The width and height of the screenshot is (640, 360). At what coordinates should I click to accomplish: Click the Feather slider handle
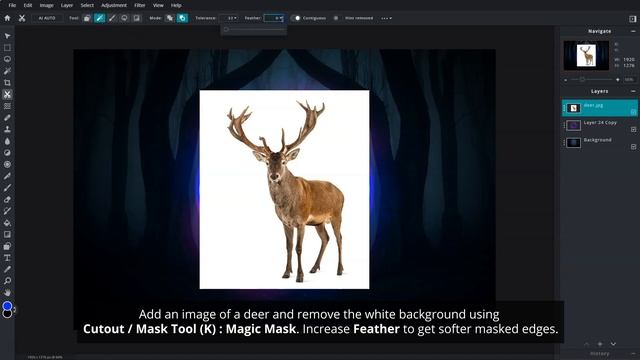point(226,29)
